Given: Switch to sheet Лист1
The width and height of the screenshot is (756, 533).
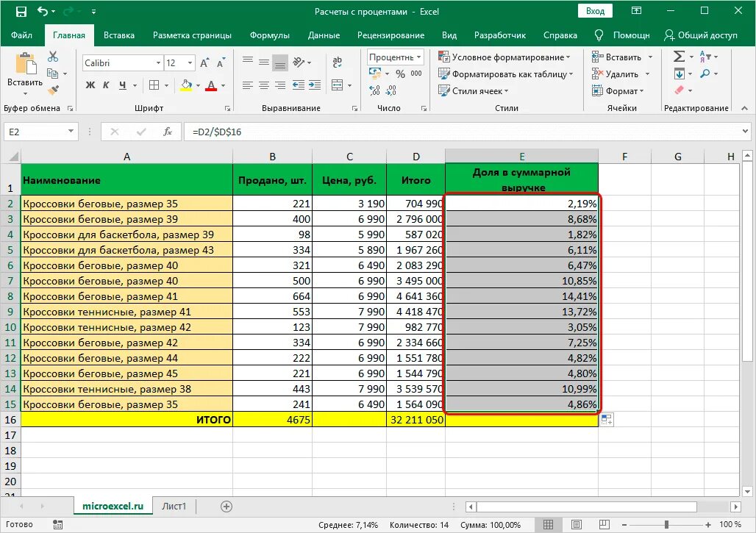Looking at the screenshot, I should click(x=174, y=506).
